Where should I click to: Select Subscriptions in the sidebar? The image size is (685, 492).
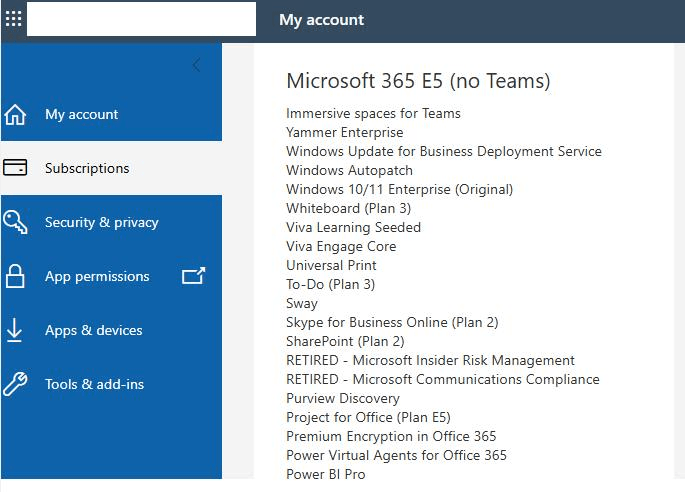tap(87, 168)
